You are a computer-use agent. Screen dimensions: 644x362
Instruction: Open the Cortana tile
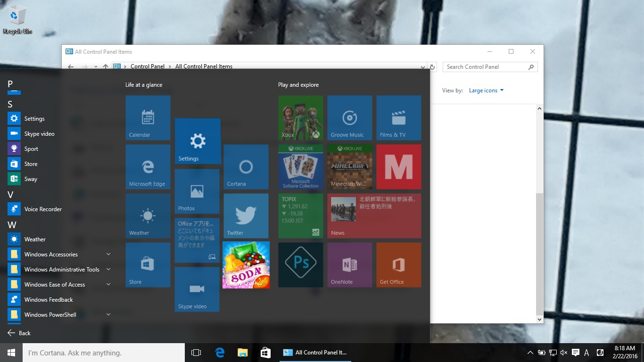(246, 167)
